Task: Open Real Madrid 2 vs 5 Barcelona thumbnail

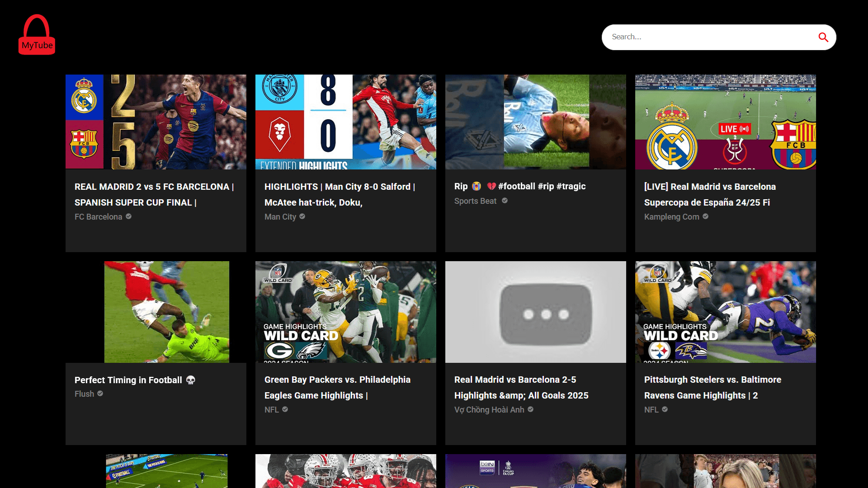Action: click(x=156, y=122)
